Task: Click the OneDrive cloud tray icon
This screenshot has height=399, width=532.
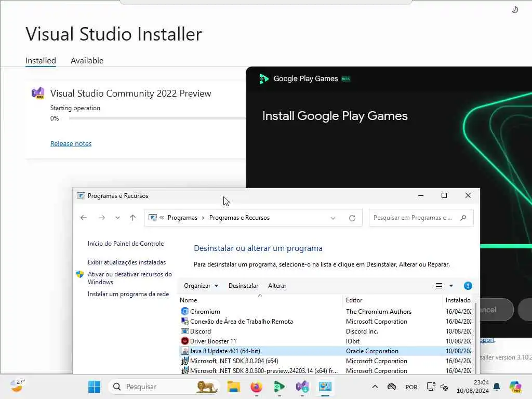Action: [x=392, y=387]
